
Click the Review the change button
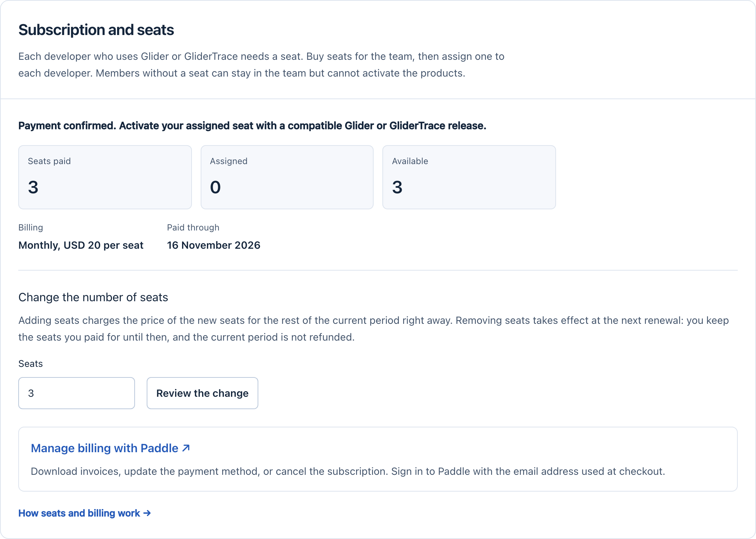click(x=202, y=393)
